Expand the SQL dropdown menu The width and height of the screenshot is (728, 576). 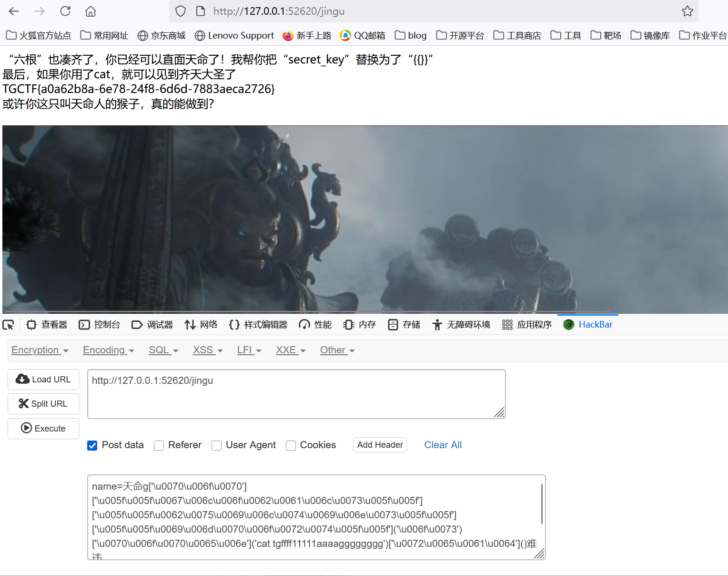pyautogui.click(x=163, y=350)
